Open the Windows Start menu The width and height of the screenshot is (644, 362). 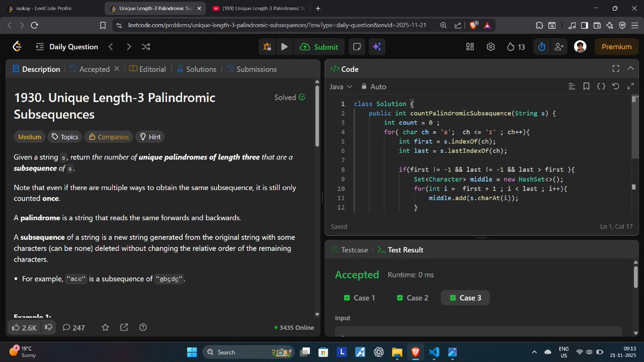click(192, 352)
